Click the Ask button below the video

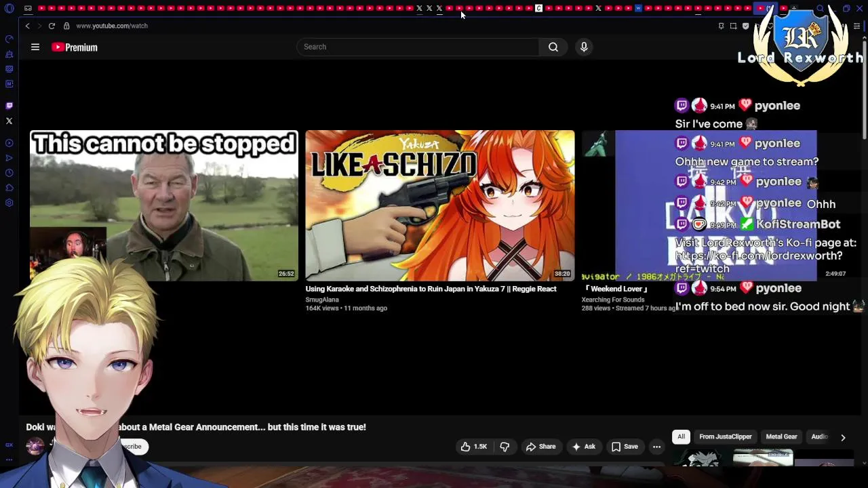[583, 447]
